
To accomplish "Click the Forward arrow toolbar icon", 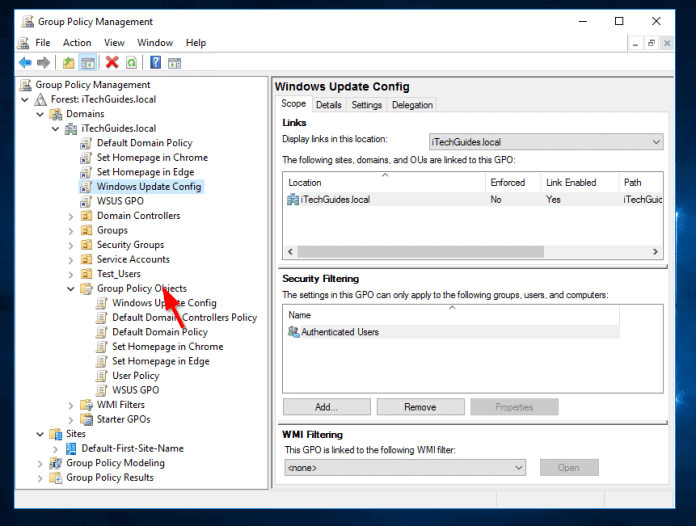I will [43, 63].
